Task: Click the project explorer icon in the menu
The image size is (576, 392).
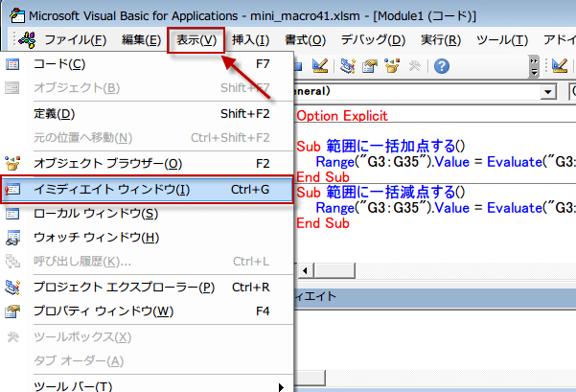Action: click(x=12, y=288)
